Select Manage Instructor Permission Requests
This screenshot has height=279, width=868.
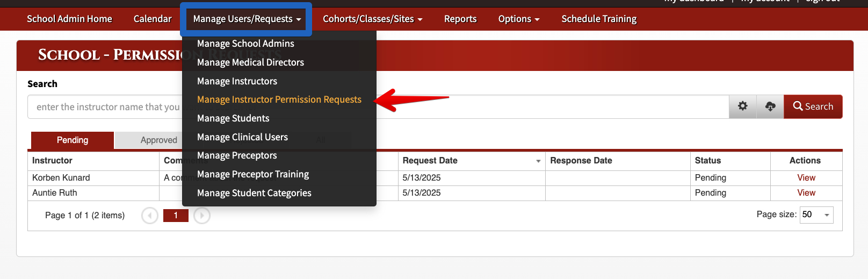(279, 99)
